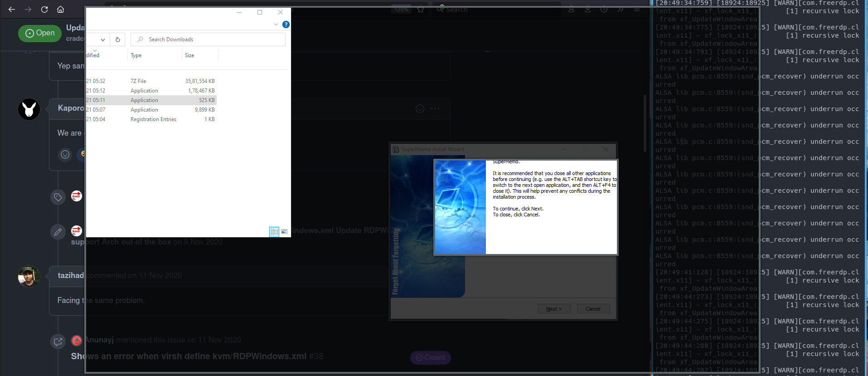This screenshot has width=868, height=376.
Task: Open the Explorer address history dropdown
Action: point(103,39)
